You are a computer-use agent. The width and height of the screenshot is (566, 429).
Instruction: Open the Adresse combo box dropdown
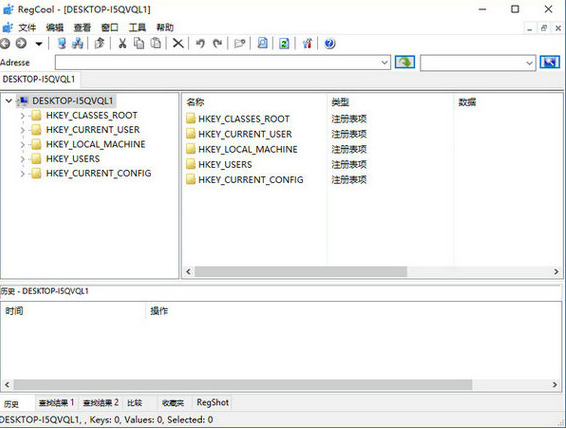(x=385, y=62)
